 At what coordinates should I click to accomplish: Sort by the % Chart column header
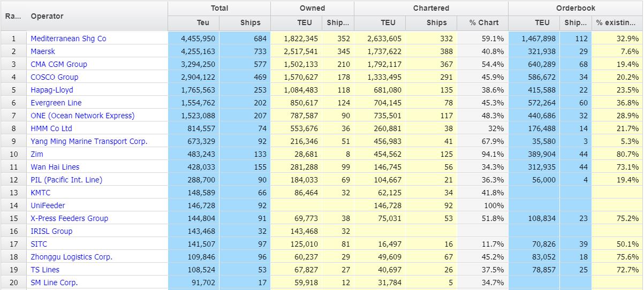[483, 22]
